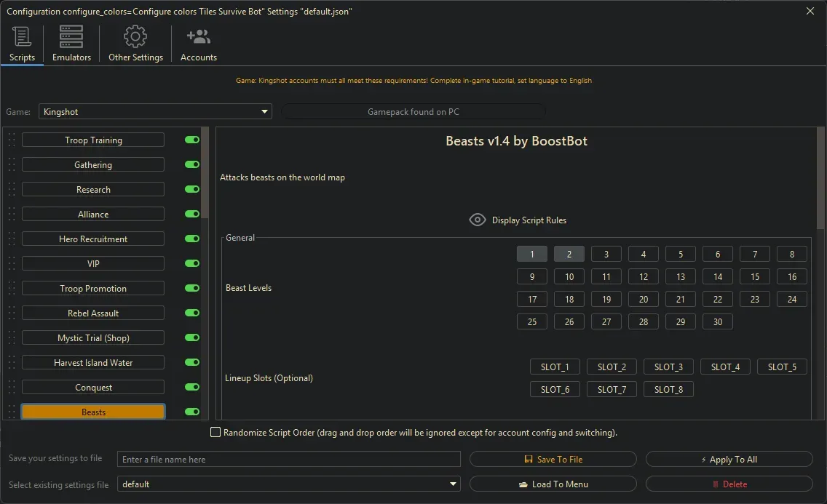The height and width of the screenshot is (504, 827).
Task: Click the Save To File button
Action: click(553, 459)
